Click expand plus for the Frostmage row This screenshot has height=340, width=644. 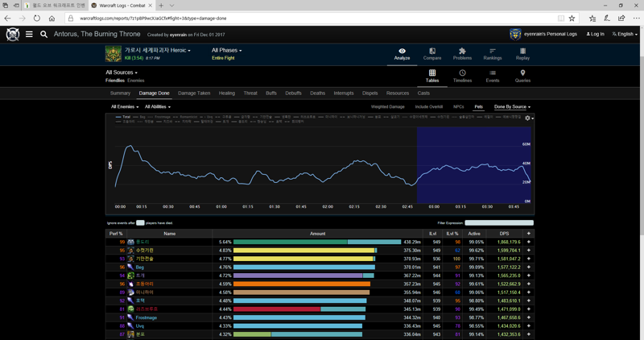point(529,317)
